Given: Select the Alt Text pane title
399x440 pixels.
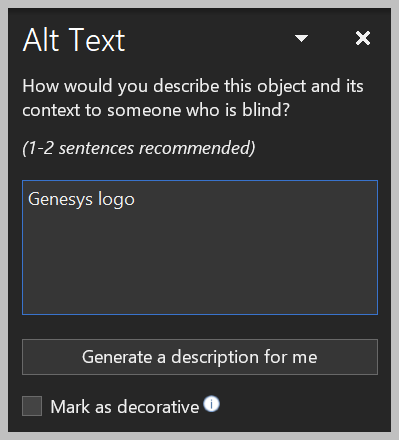Looking at the screenshot, I should [74, 40].
